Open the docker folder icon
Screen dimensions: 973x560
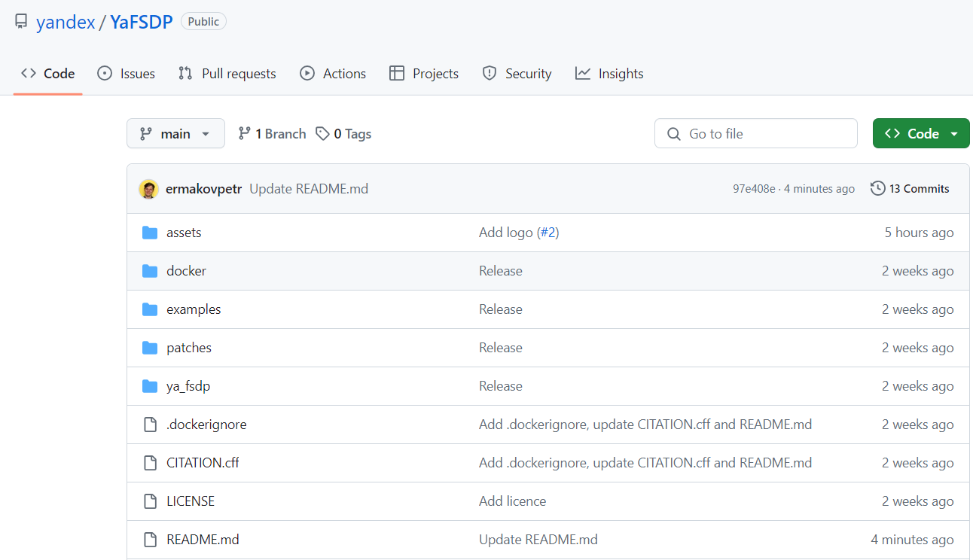tap(149, 270)
